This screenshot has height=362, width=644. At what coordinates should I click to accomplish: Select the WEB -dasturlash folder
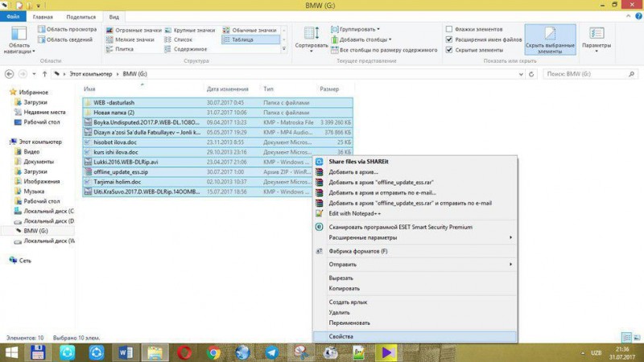217,103
